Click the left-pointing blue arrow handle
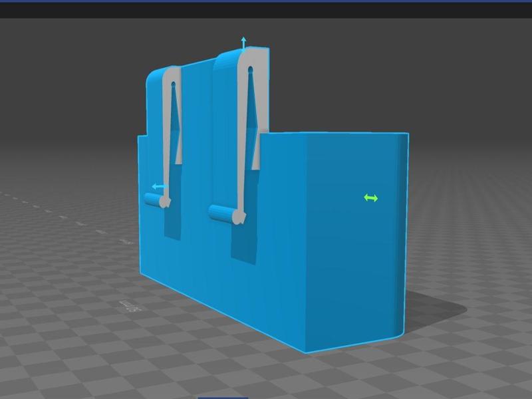Screen dimensions: 532x399 click(160, 186)
